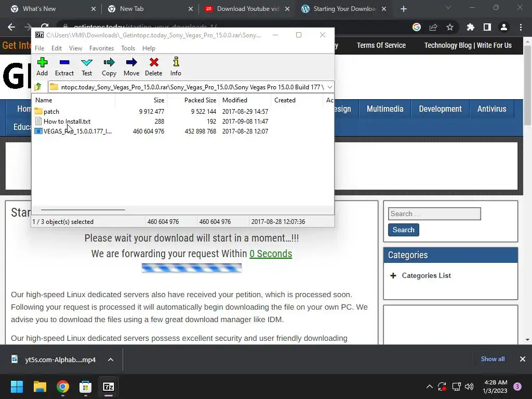The image size is (532, 399).
Task: Open the Help menu in 7-Zip
Action: [x=149, y=48]
